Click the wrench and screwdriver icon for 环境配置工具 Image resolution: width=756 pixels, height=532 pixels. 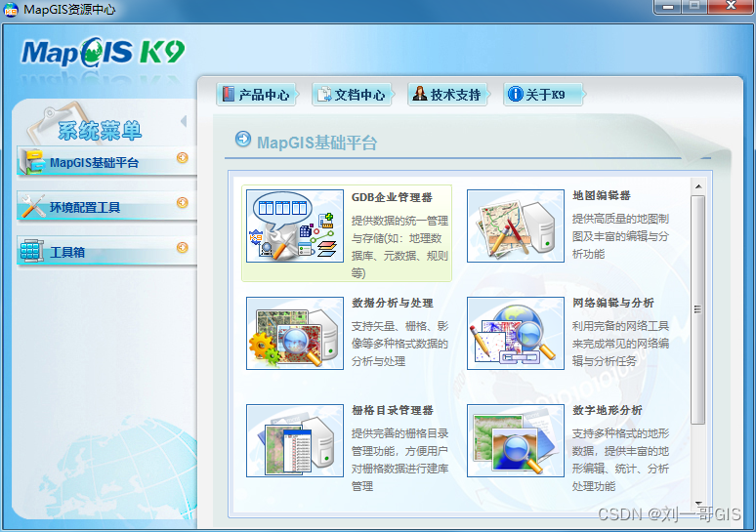[x=33, y=206]
